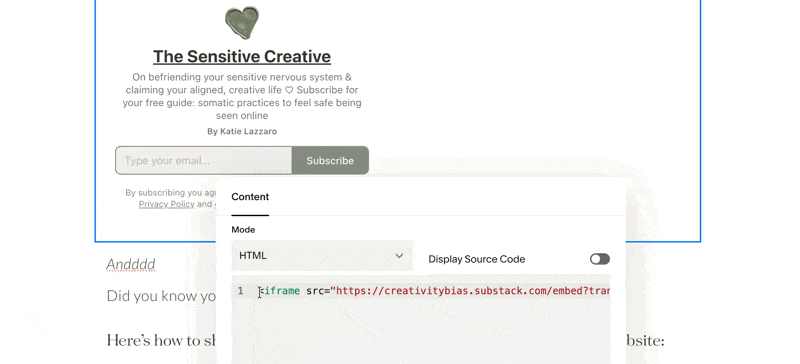The width and height of the screenshot is (800, 364).
Task: Click the Andddd italic text
Action: click(131, 264)
